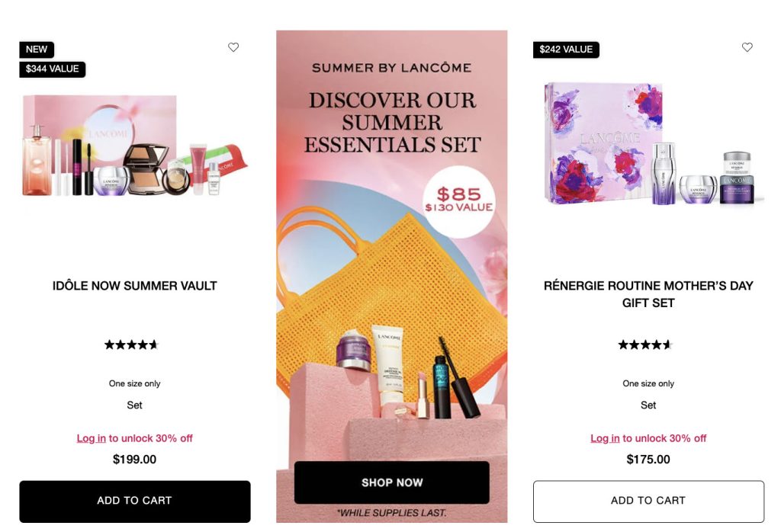Screen dimensions: 781x532
Task: Log in link under Idôle Now Summer Vault
Action: click(92, 438)
